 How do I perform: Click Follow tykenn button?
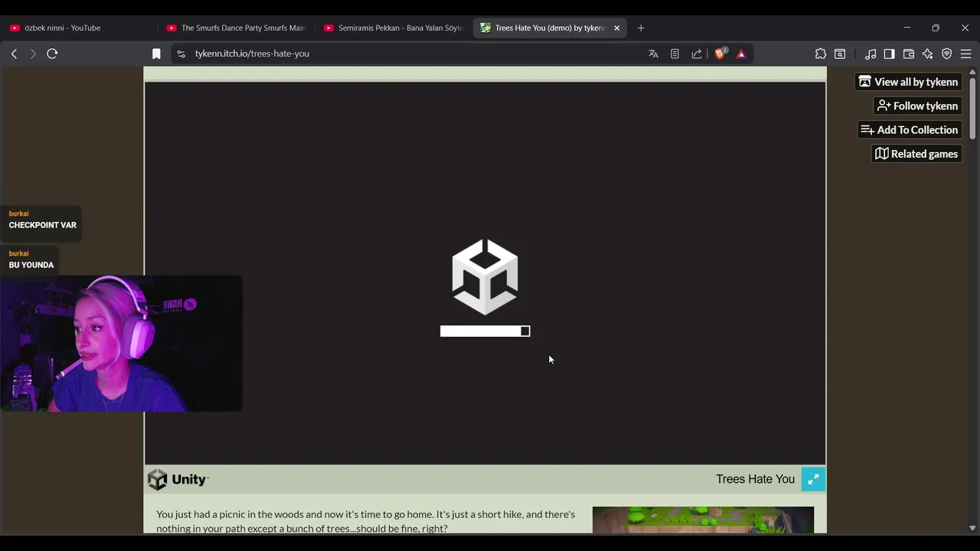click(x=917, y=106)
